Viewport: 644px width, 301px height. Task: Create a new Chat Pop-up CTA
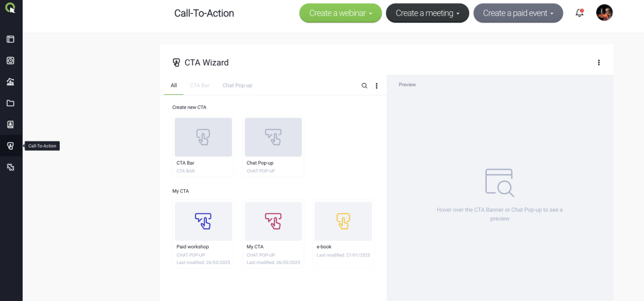tap(273, 146)
